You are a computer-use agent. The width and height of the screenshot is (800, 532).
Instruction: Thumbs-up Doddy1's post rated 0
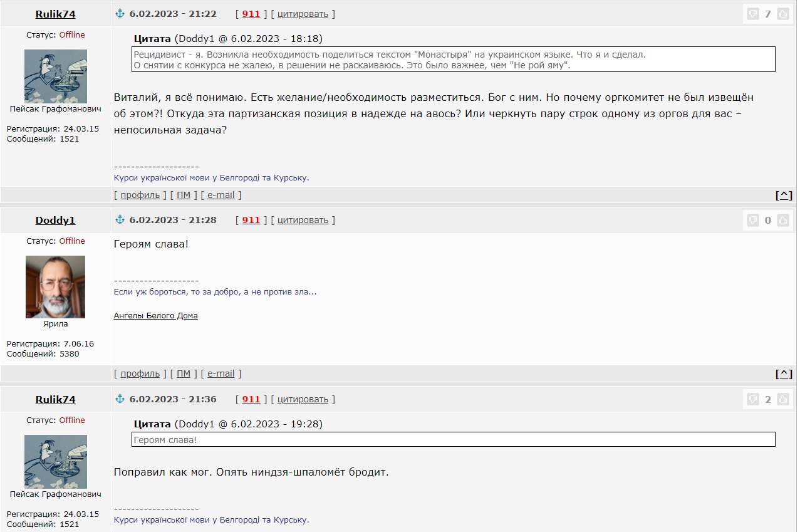coord(782,220)
